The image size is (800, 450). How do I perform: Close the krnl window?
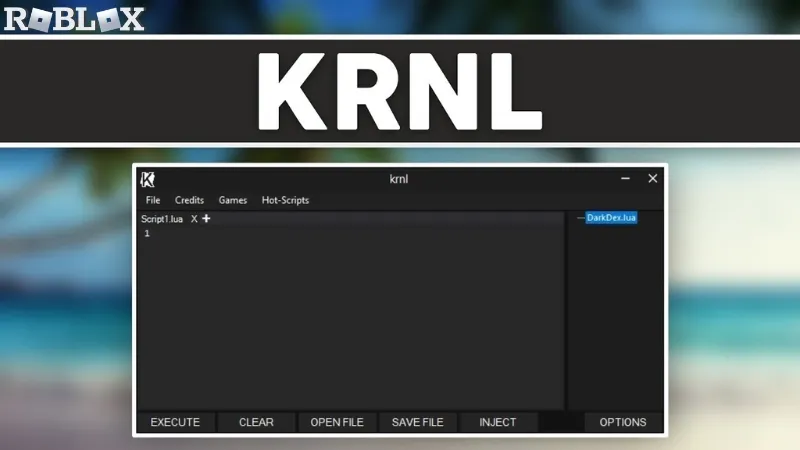tap(653, 179)
